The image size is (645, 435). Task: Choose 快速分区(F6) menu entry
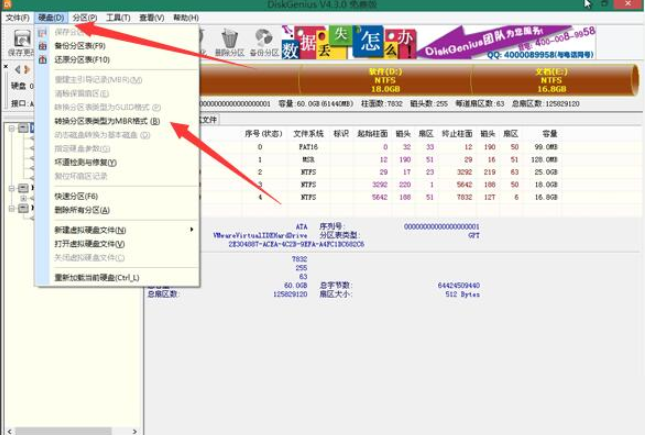(x=117, y=196)
